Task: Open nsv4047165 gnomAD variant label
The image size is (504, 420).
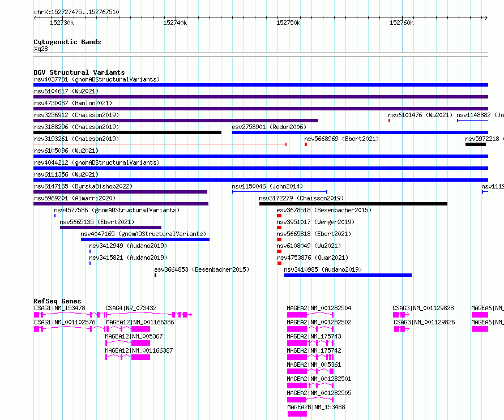Action: (143, 234)
